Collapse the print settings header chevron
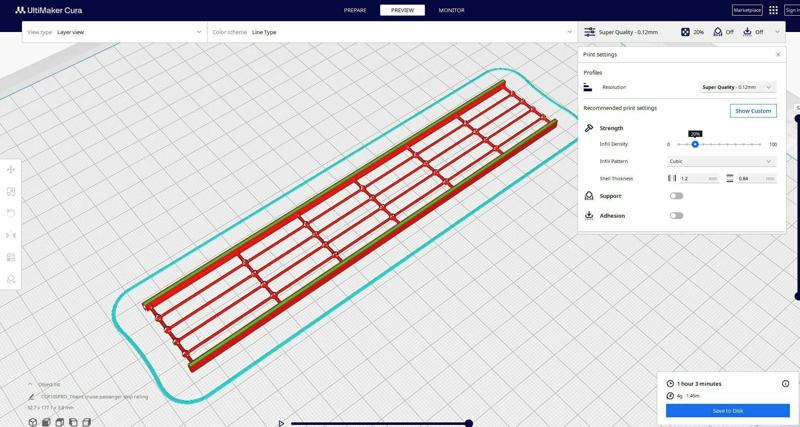The width and height of the screenshot is (800, 427). (x=778, y=32)
